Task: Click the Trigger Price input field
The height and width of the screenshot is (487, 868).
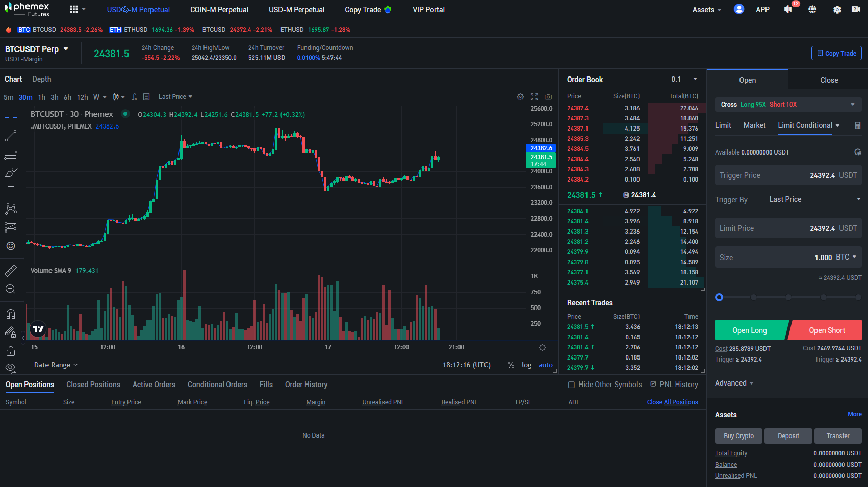Action: point(788,175)
